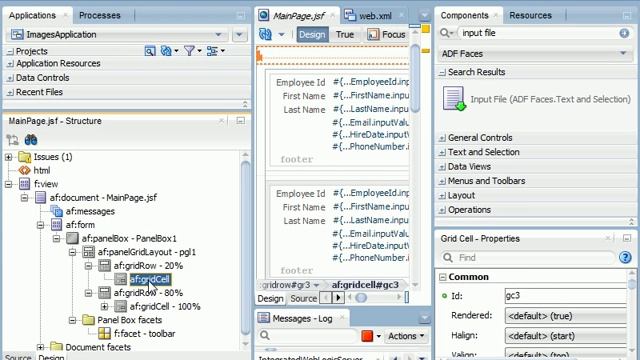Select af:gridRow - 20% tree node
Screen dimensions: 640x360
149,266
